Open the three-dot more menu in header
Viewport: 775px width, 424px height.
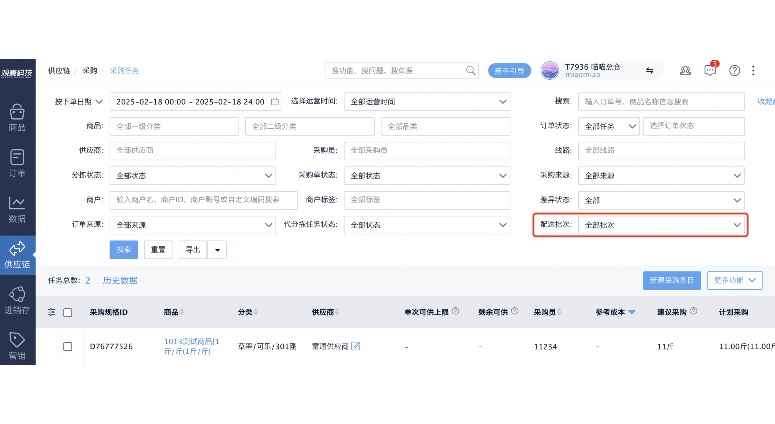pyautogui.click(x=753, y=71)
